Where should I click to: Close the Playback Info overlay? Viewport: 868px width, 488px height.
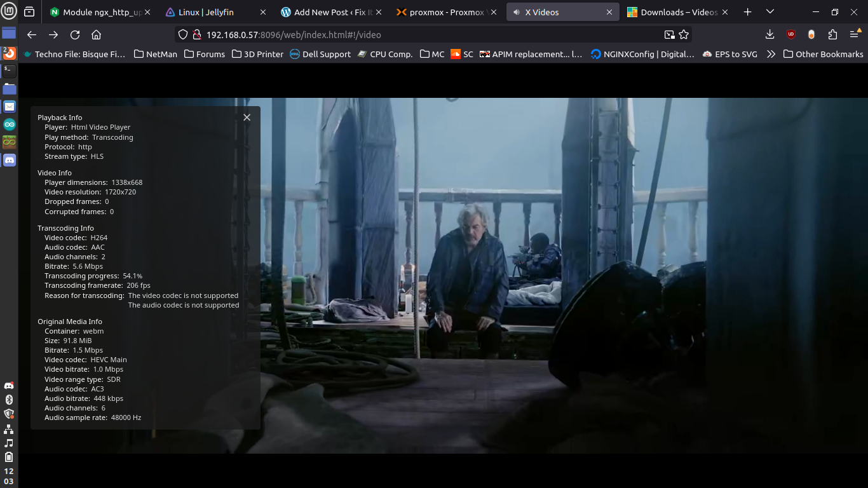[247, 117]
